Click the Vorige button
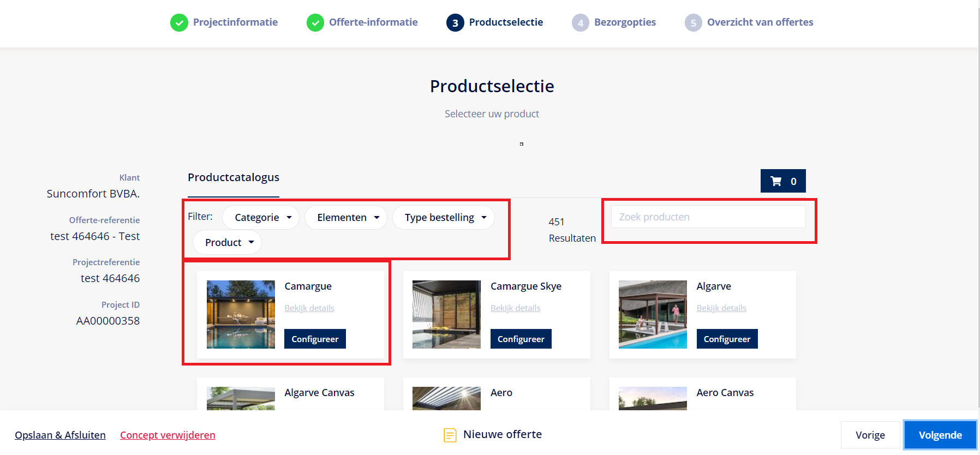Viewport: 980px width, 455px height. (870, 435)
